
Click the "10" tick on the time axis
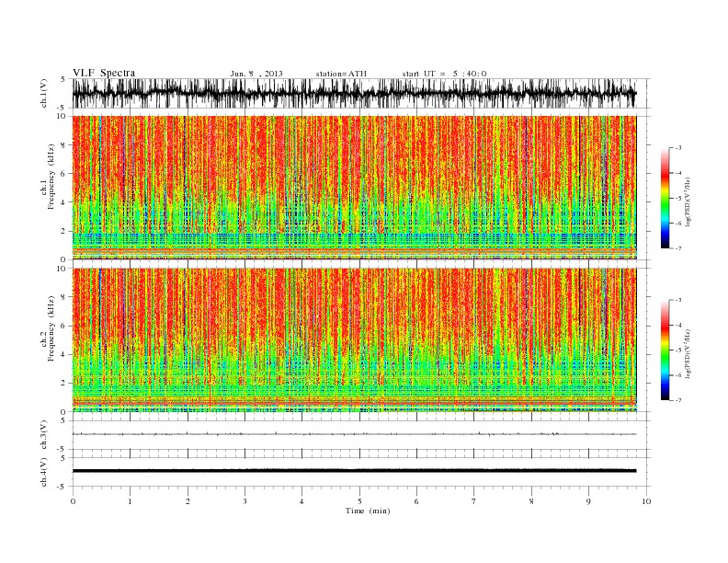coord(646,501)
